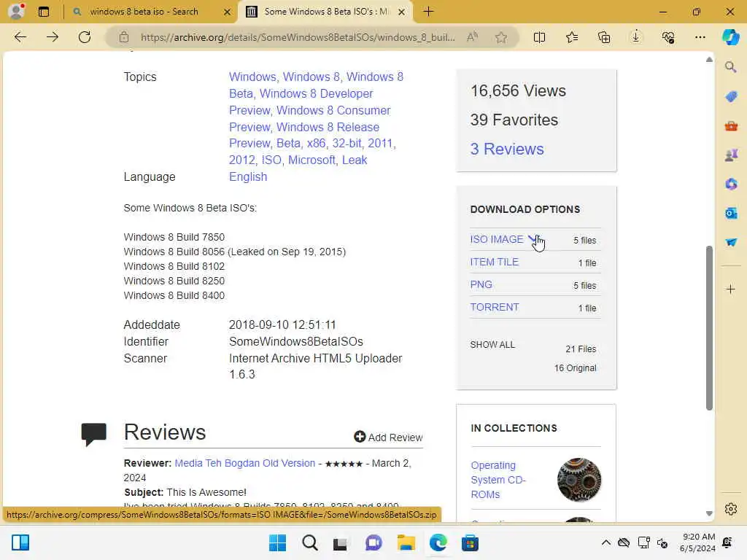
Task: Open reviewer Media Teh Bogdan Old Version
Action: (245, 463)
